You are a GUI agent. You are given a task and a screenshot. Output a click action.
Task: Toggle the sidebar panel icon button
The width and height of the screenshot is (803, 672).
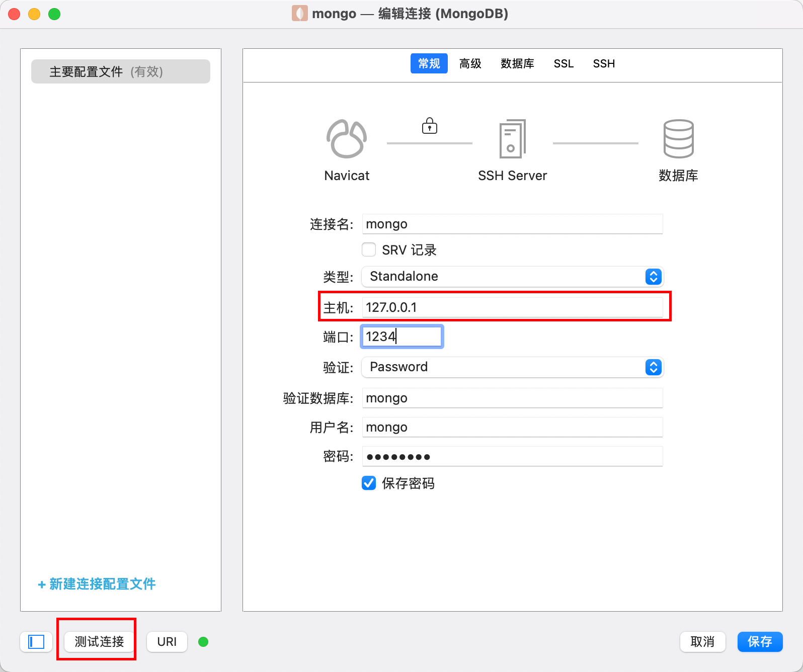(36, 642)
